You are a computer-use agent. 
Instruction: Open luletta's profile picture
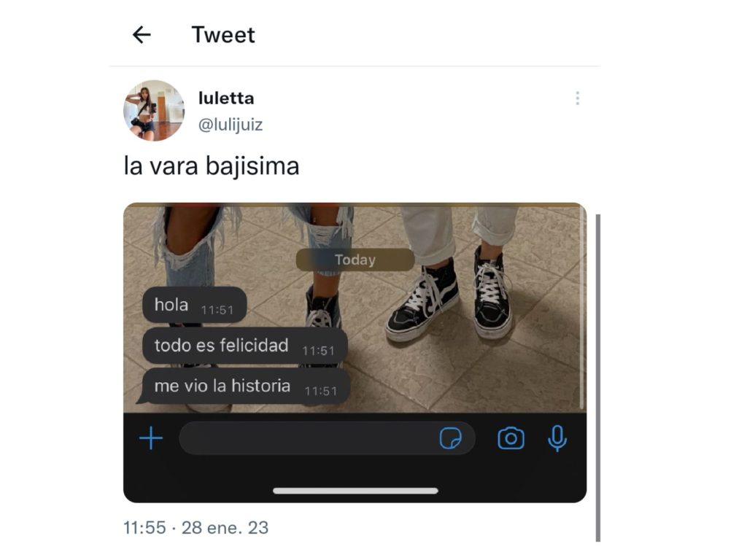154,111
